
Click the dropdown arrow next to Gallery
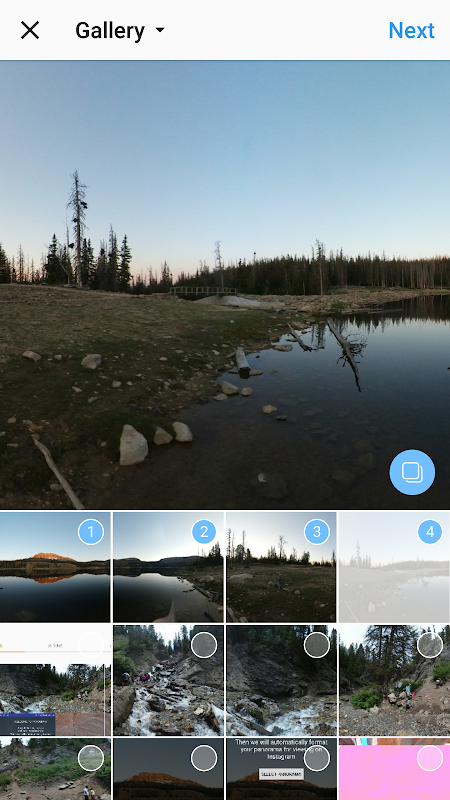(160, 30)
